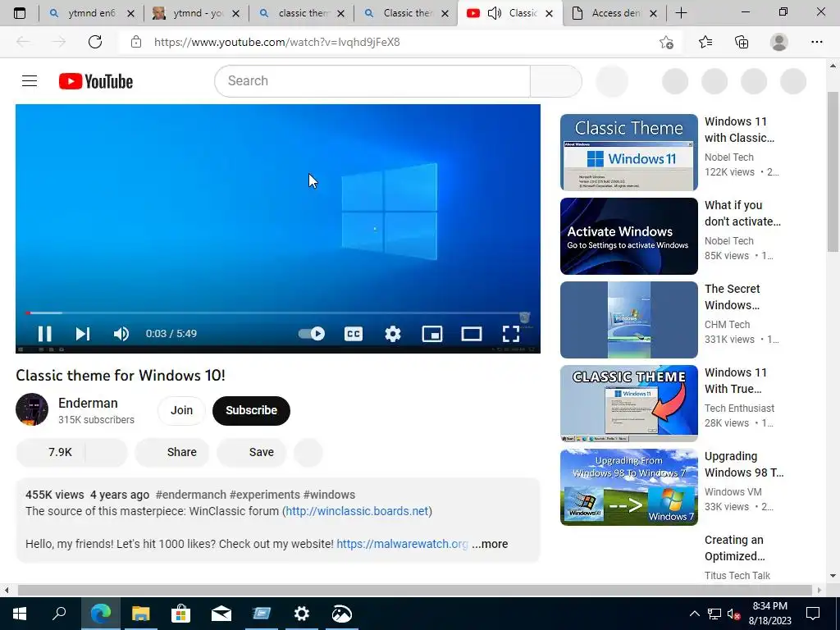Switch to 'Access den' tab
Image resolution: width=840 pixels, height=630 pixels.
[x=614, y=13]
